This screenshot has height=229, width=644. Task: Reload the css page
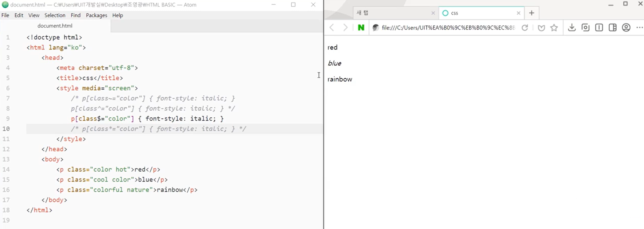click(525, 27)
